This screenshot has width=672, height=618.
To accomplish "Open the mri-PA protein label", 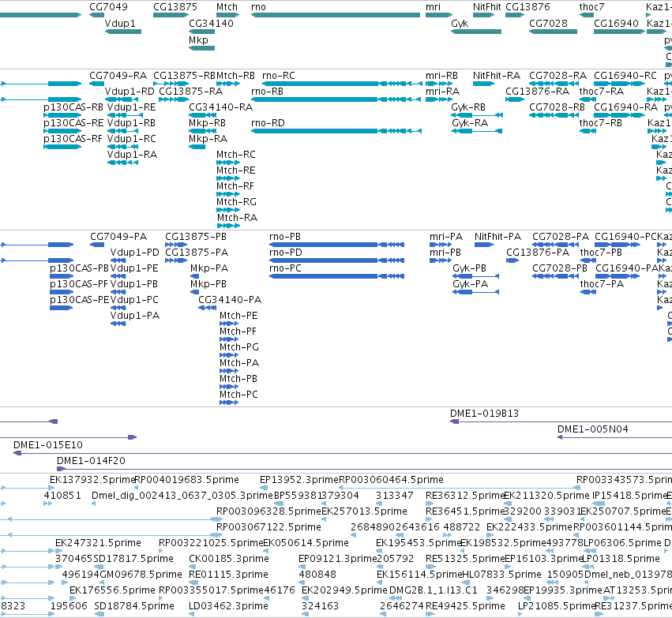I will [446, 237].
